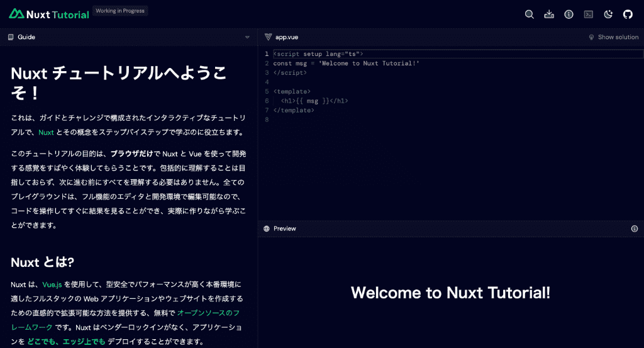Image resolution: width=644 pixels, height=348 pixels.
Task: Click the Working in Progress badge
Action: (120, 11)
